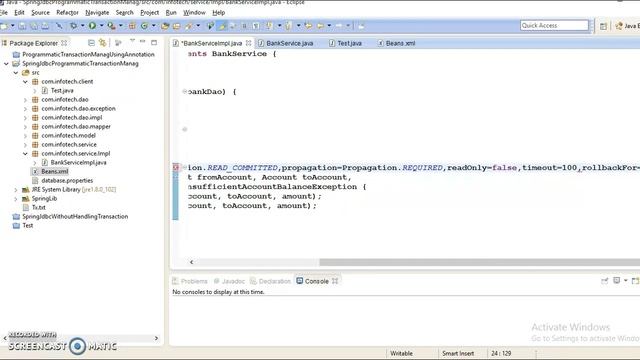Screen dimensions: 640x360
Task: Collapse the src folder node
Action: [16, 73]
